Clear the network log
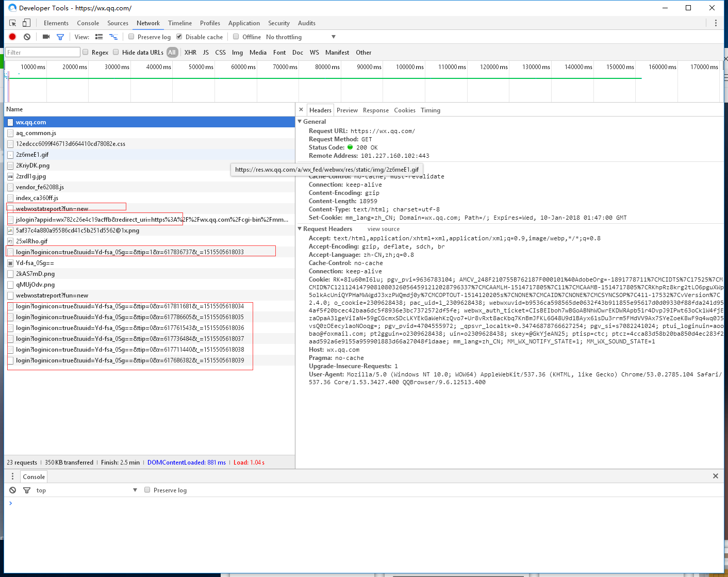This screenshot has height=577, width=728. tap(27, 37)
